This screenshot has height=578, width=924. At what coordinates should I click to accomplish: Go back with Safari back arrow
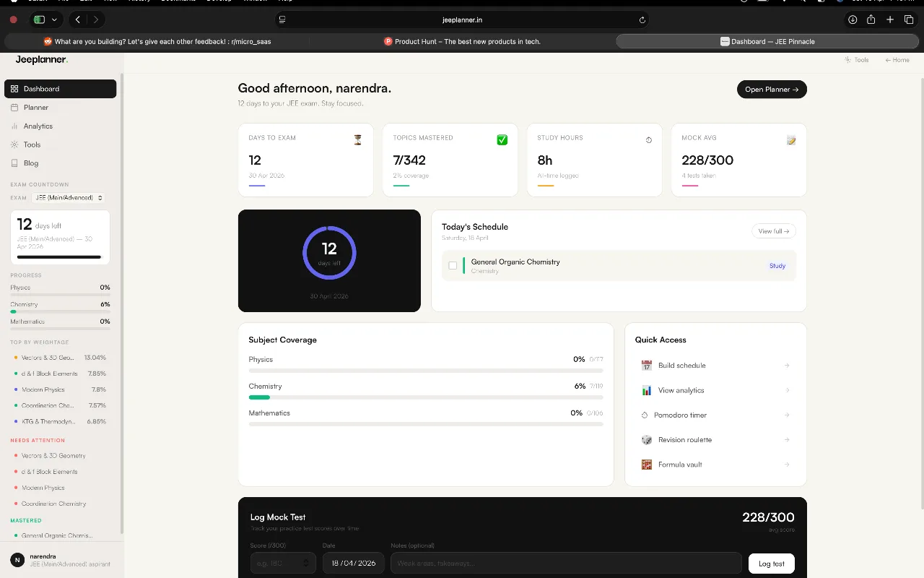click(78, 20)
